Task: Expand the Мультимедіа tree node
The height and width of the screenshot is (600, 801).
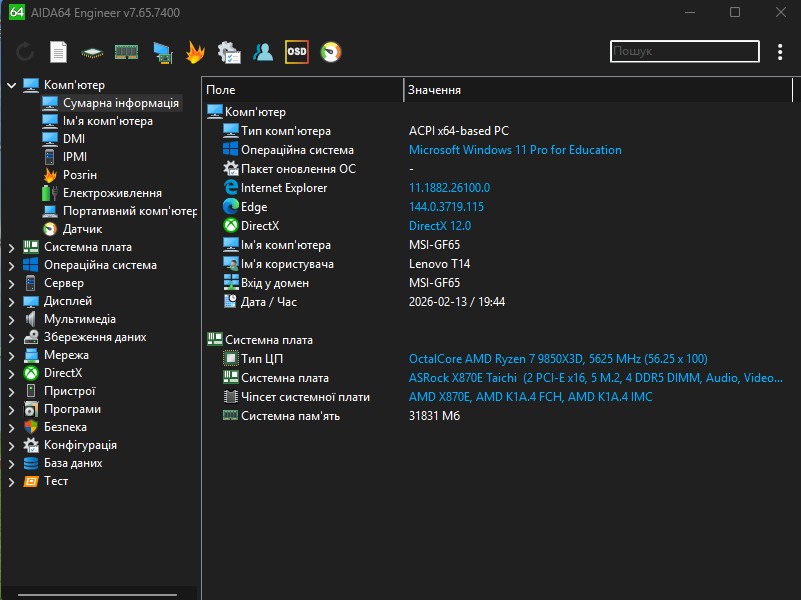Action: 12,319
